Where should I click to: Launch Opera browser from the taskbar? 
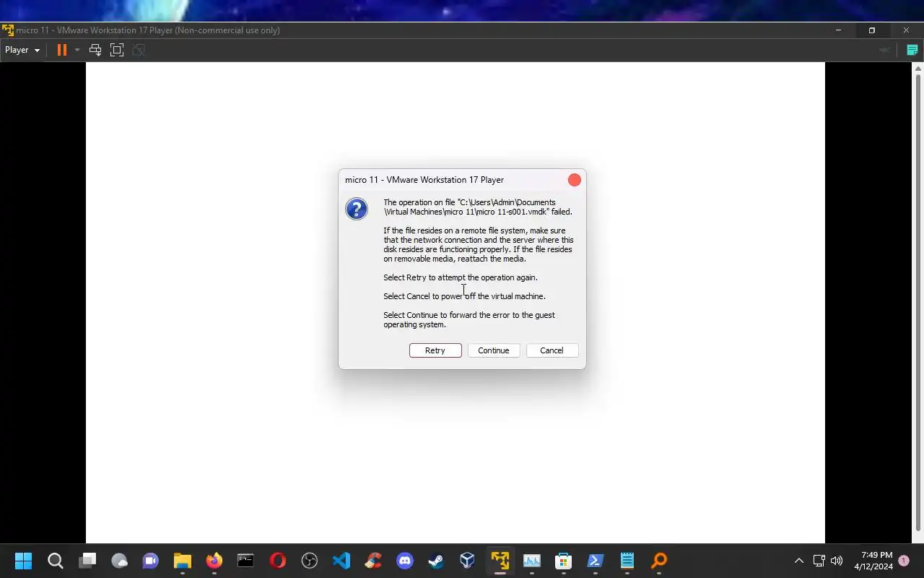(278, 561)
